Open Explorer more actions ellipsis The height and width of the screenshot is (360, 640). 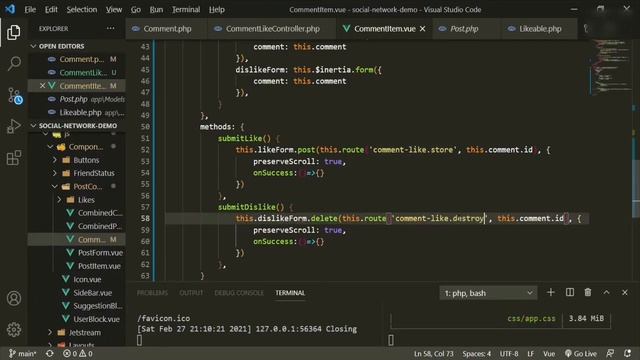110,29
